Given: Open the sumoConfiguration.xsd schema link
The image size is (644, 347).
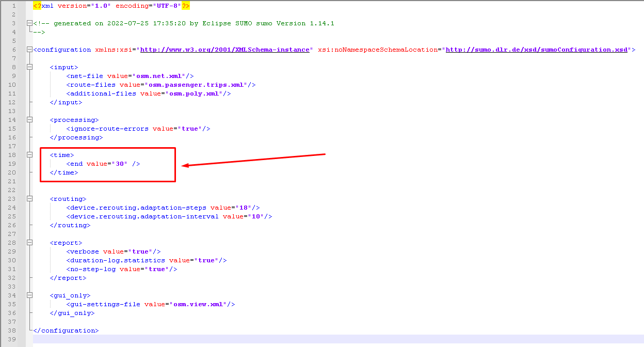Looking at the screenshot, I should pyautogui.click(x=538, y=49).
